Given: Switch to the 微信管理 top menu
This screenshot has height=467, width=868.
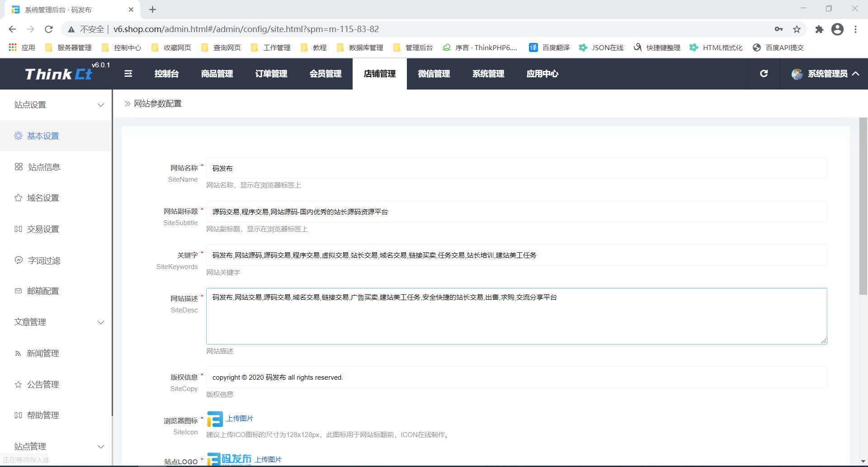Looking at the screenshot, I should tap(434, 74).
